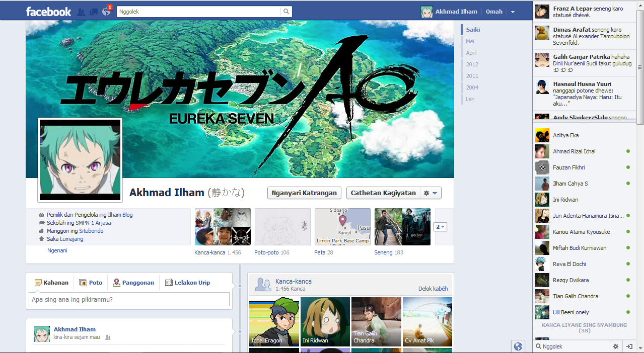Chat with Aditya Eka in sidebar
The height and width of the screenshot is (353, 644).
[584, 135]
